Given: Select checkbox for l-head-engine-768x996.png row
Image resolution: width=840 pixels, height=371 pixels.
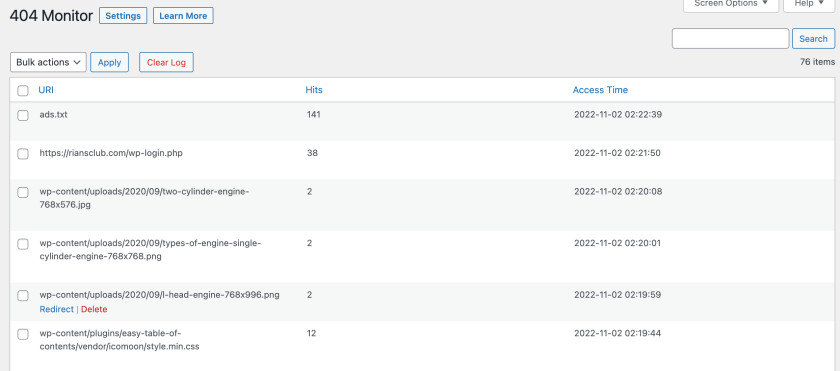Looking at the screenshot, I should coord(23,296).
